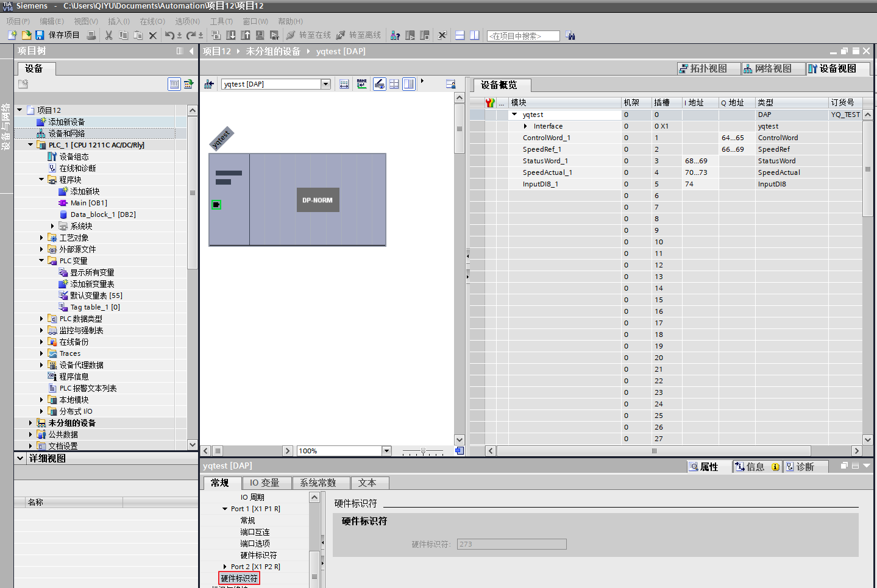Undo the last action
Viewport: 877px width, 588px height.
coord(169,35)
